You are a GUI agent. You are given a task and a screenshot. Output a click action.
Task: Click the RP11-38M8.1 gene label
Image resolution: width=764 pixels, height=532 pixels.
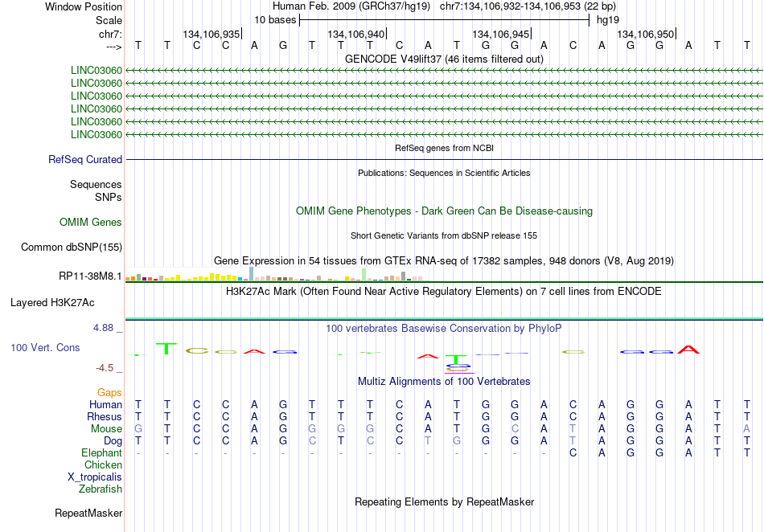[x=90, y=276]
